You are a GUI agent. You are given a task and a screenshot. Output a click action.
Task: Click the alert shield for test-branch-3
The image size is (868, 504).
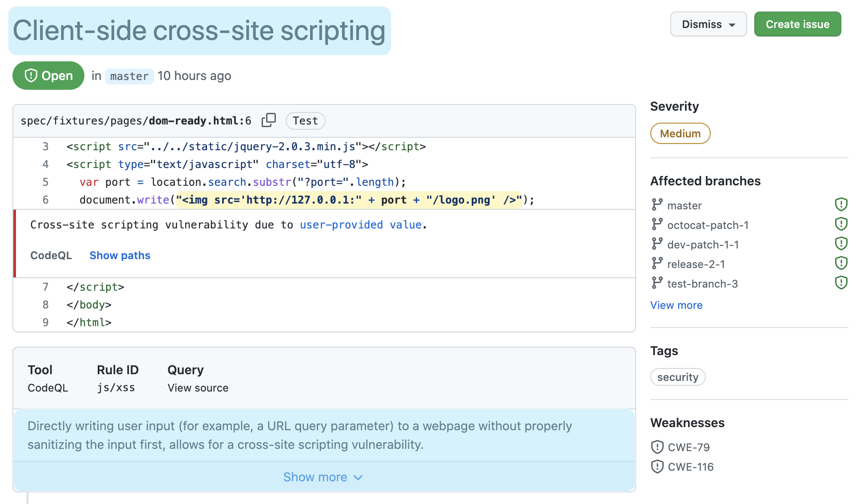[x=841, y=282]
